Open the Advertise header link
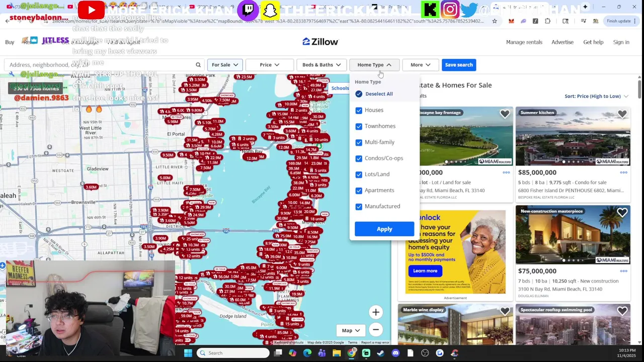 pos(562,42)
